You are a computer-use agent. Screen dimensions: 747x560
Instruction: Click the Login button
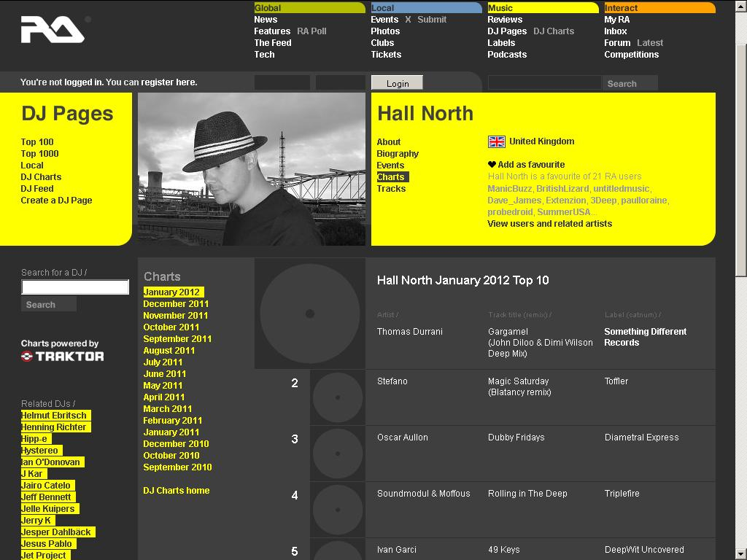point(397,83)
